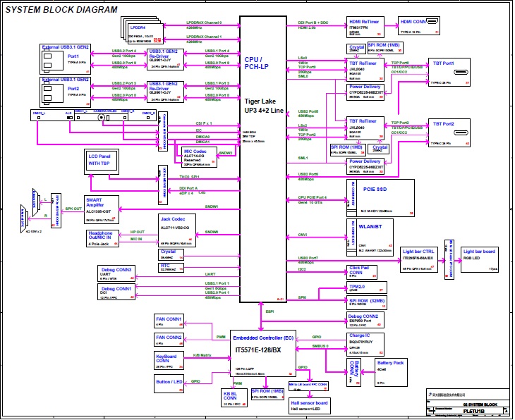515x420 pixels.
Task: Click the FAN CONN1 block
Action: coord(169,321)
